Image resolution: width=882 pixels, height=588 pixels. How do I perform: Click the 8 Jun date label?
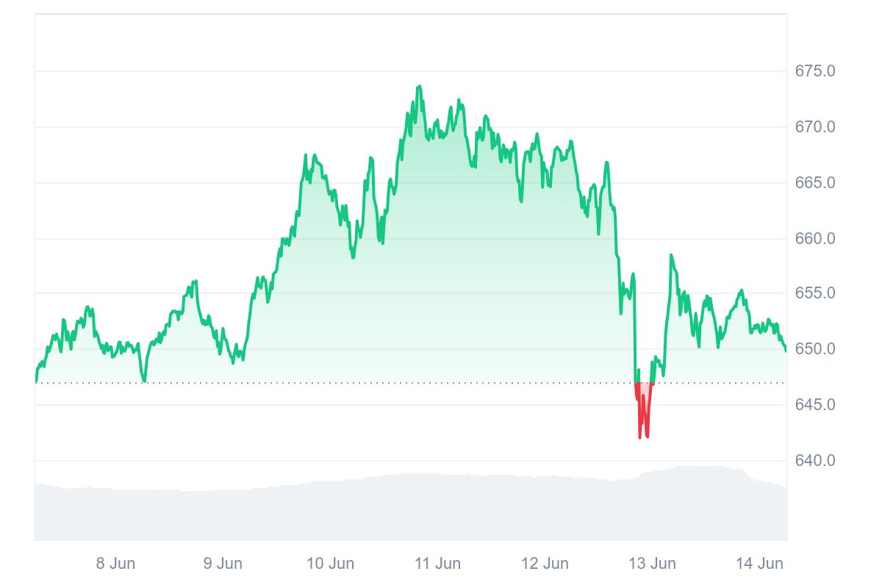point(115,564)
